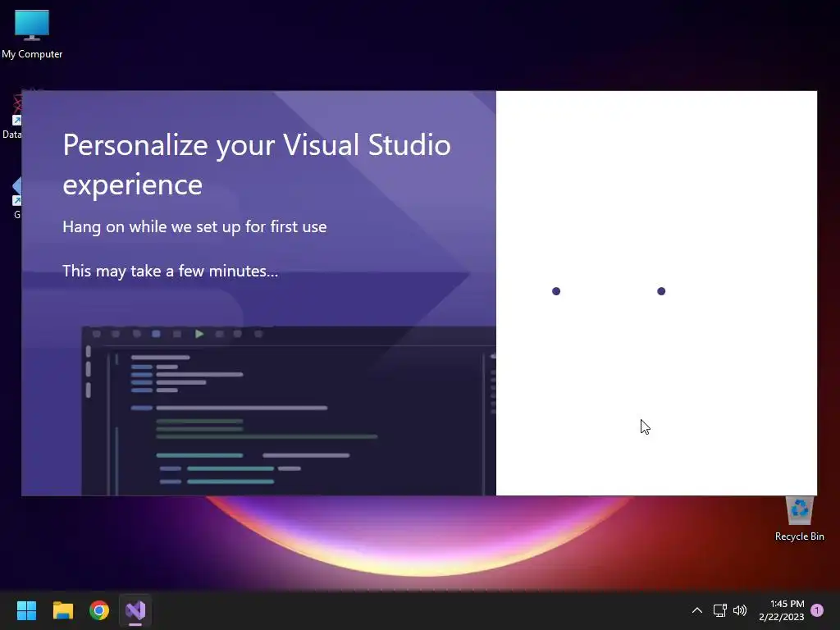Image resolution: width=840 pixels, height=630 pixels.
Task: Launch Google Chrome from the taskbar
Action: [99, 610]
